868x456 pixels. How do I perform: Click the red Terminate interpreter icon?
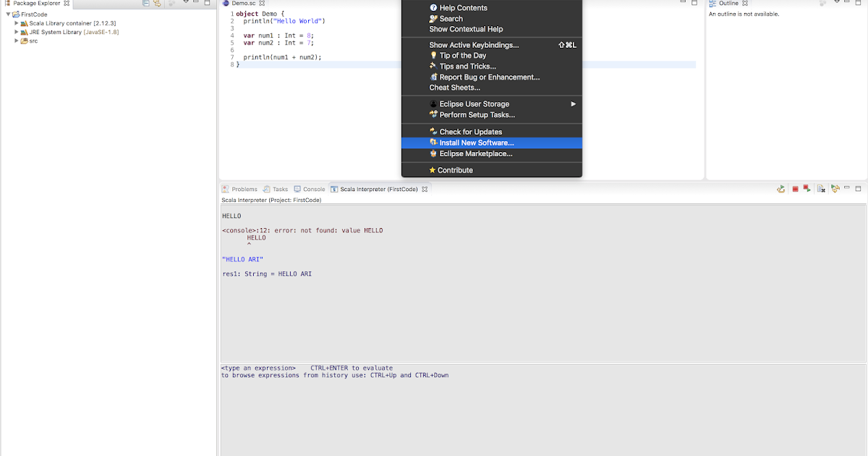pyautogui.click(x=796, y=189)
